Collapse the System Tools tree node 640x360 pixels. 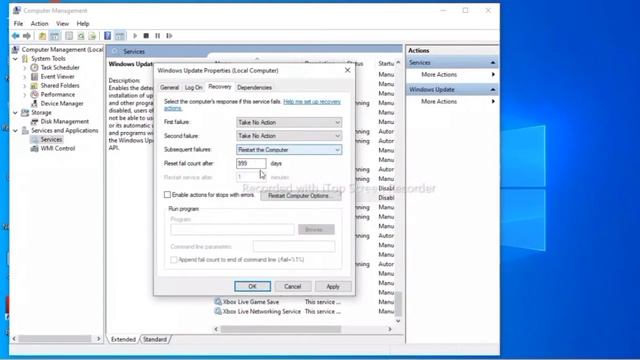(16, 59)
